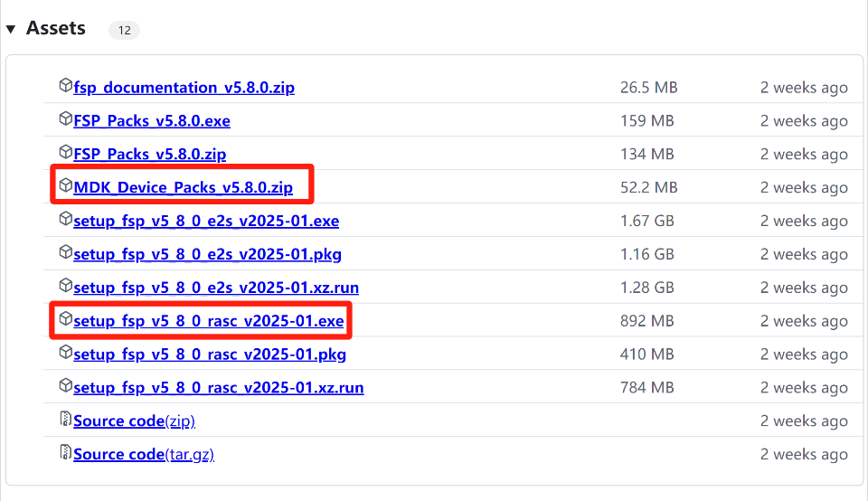868x501 pixels.
Task: Download setup_fsp_v5_8_0_e2s_v2025-01.xz.run
Action: click(x=216, y=288)
